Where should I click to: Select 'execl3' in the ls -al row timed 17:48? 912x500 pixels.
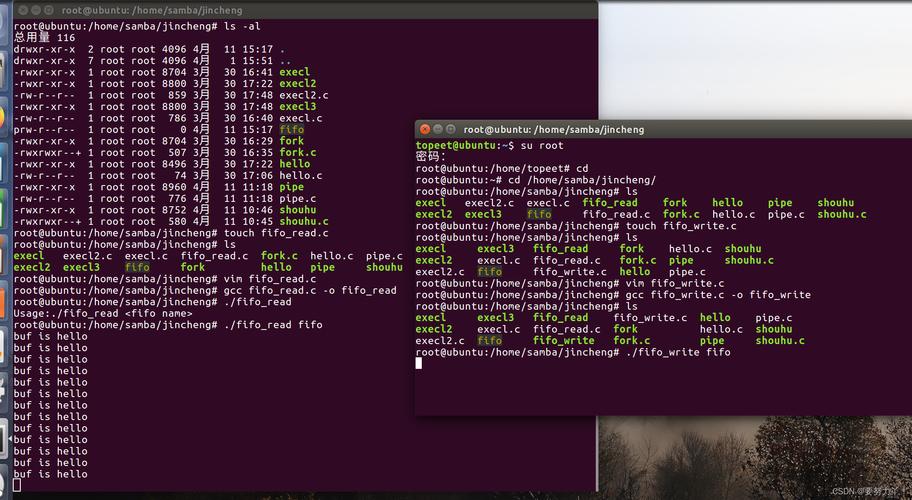tap(298, 106)
